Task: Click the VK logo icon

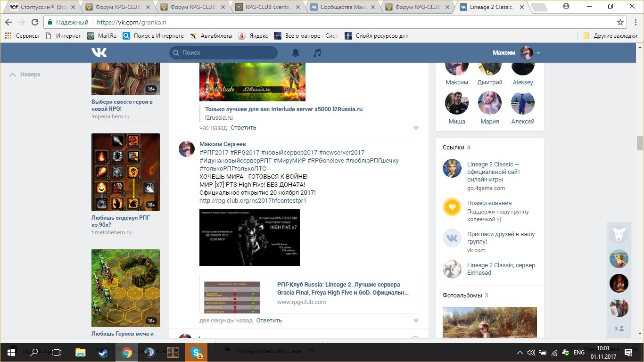Action: [x=99, y=53]
